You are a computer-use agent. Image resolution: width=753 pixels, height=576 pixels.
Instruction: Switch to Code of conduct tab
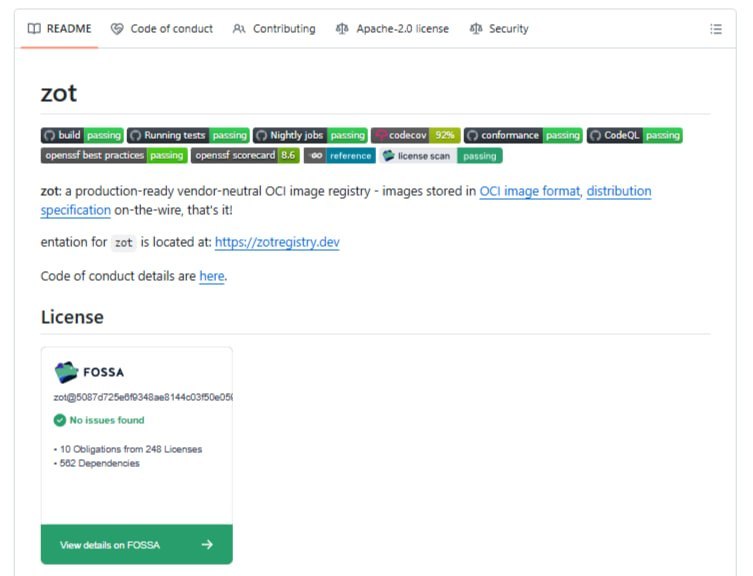point(162,29)
